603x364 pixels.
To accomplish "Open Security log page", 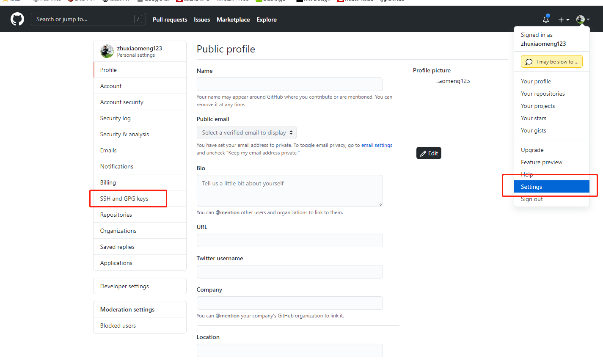I will pyautogui.click(x=140, y=118).
